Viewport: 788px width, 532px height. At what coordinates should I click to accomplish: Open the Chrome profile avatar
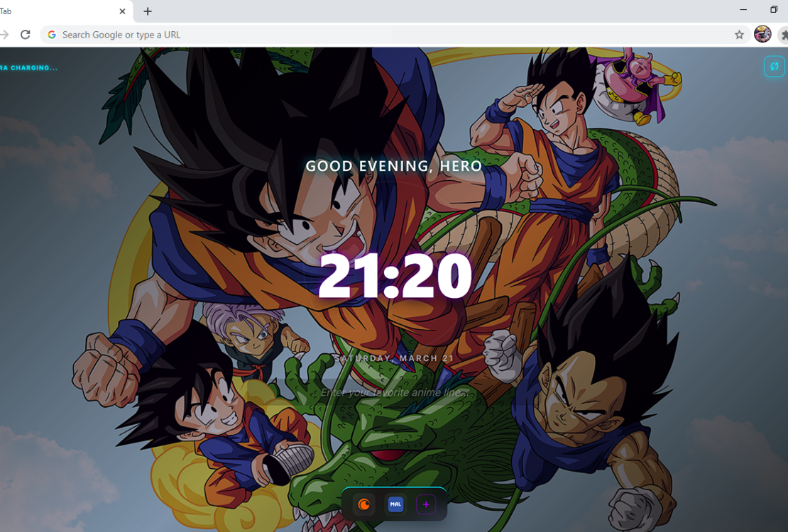pyautogui.click(x=762, y=34)
